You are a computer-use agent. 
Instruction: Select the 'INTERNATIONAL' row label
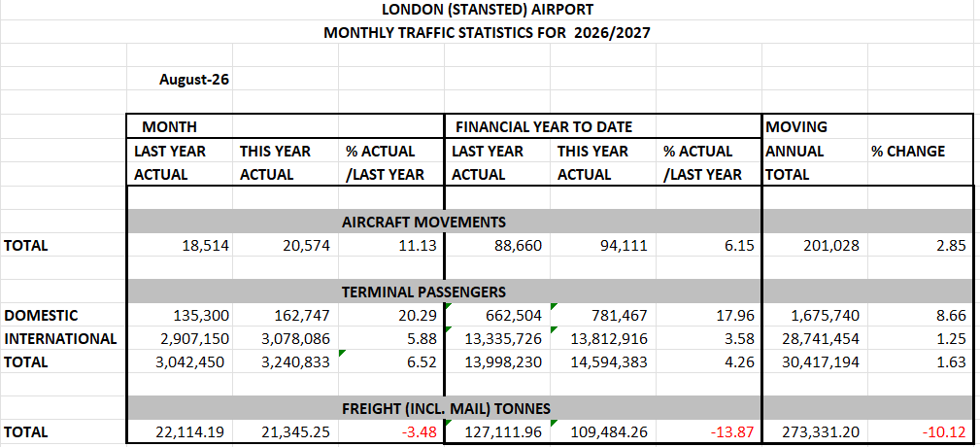click(63, 338)
